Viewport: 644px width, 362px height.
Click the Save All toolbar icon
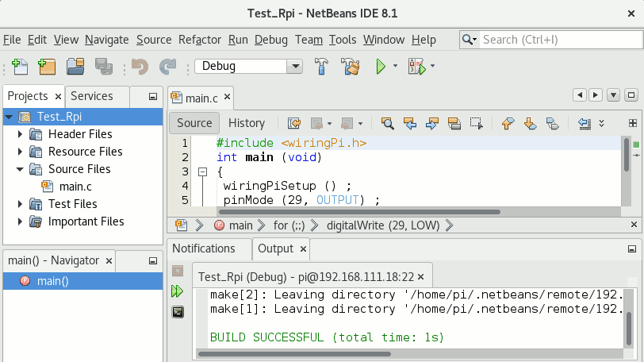point(103,66)
